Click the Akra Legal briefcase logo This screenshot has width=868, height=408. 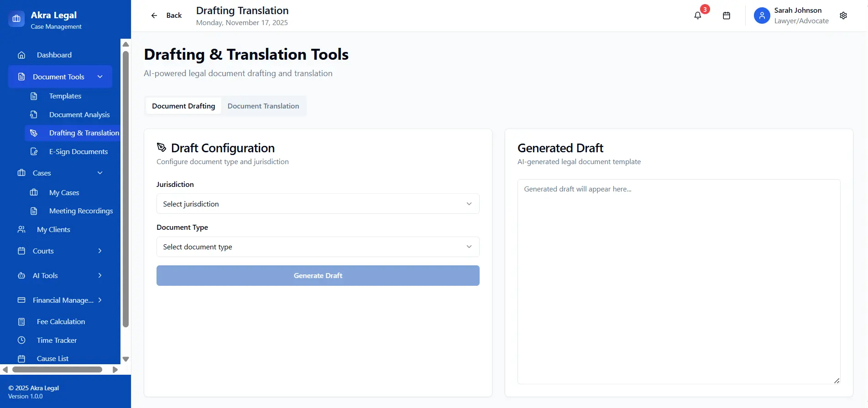click(16, 19)
